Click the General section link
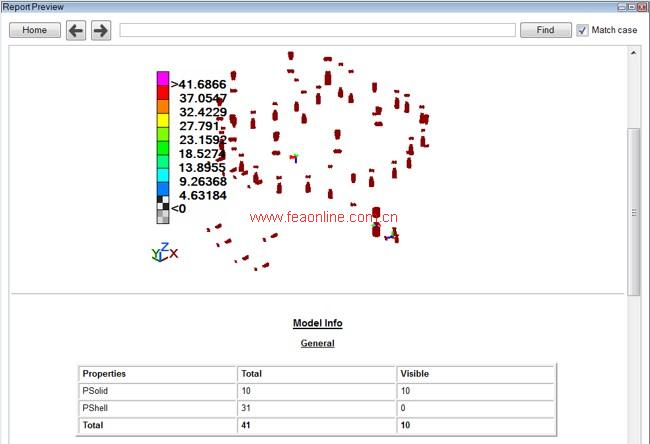The width and height of the screenshot is (650, 444). [317, 343]
